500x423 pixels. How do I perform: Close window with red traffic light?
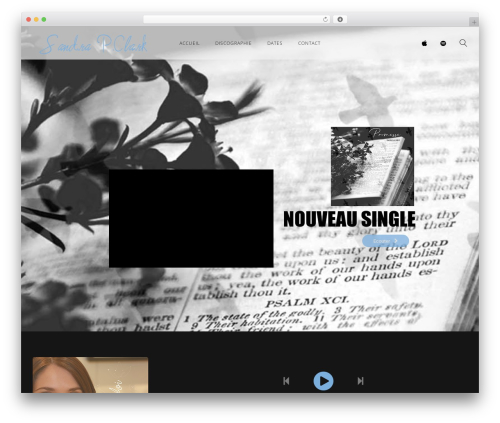click(29, 20)
